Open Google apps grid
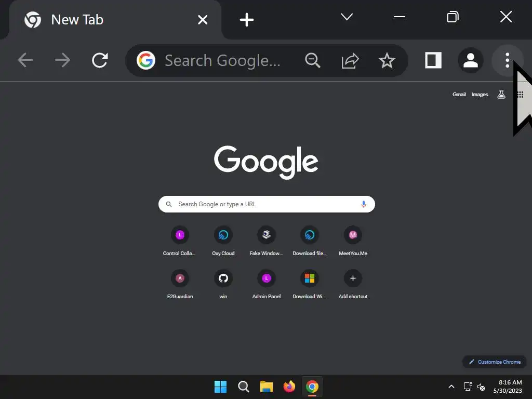Image resolution: width=532 pixels, height=399 pixels. (520, 95)
